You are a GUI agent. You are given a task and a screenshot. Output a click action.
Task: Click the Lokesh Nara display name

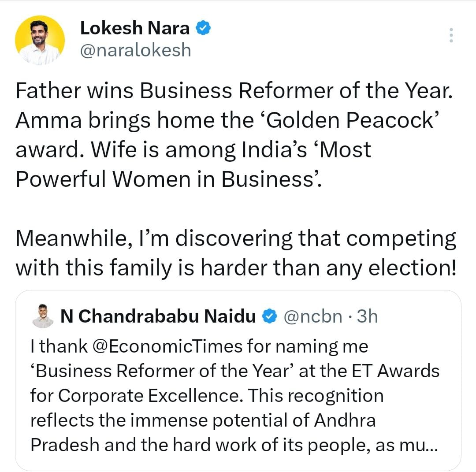click(135, 29)
